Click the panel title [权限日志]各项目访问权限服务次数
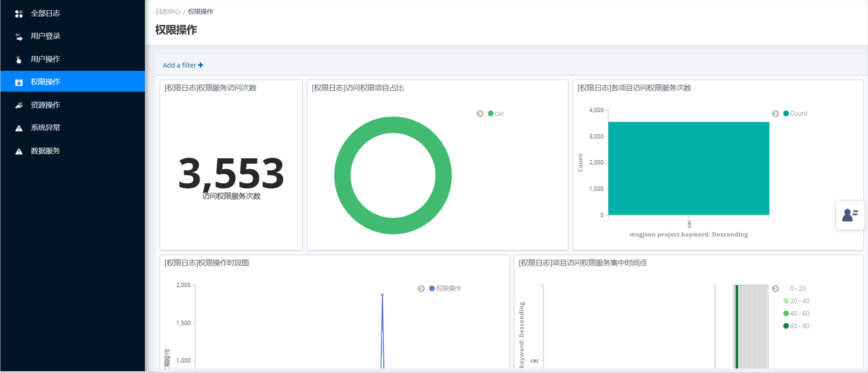Screen dimensions: 868x373 (x=634, y=88)
